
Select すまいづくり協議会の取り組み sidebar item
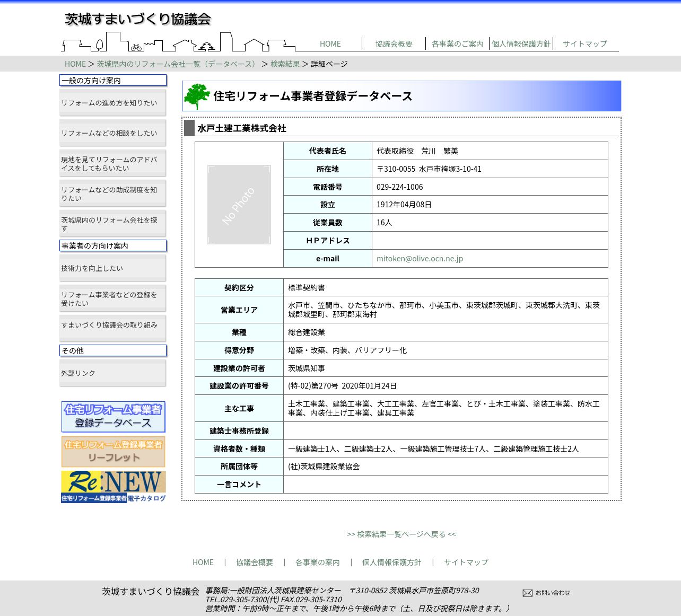[112, 329]
